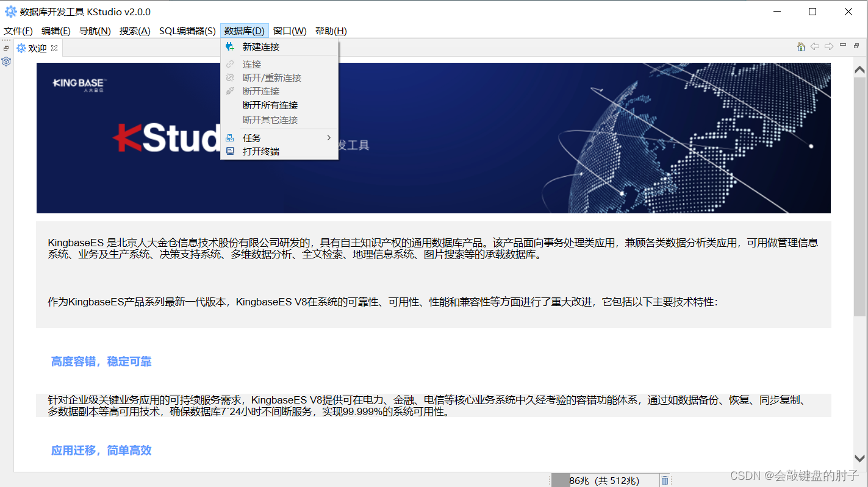Navigate back with the left arrow icon
This screenshot has height=487, width=868.
point(815,47)
